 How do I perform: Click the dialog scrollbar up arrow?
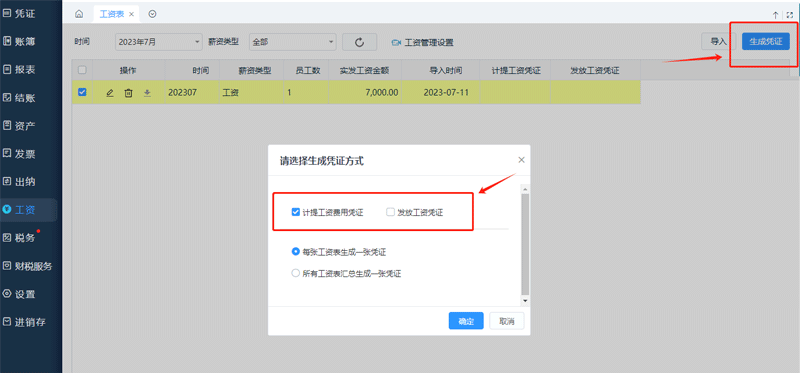(525, 189)
